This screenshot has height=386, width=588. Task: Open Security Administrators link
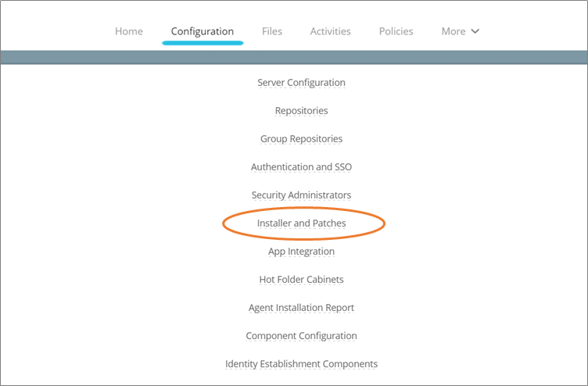point(301,195)
